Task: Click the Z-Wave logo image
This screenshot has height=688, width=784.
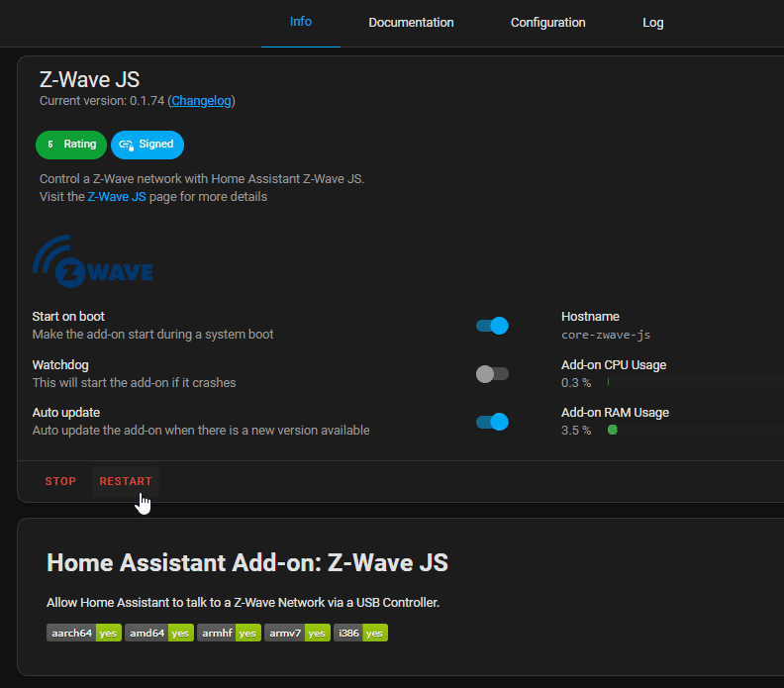Action: click(93, 261)
